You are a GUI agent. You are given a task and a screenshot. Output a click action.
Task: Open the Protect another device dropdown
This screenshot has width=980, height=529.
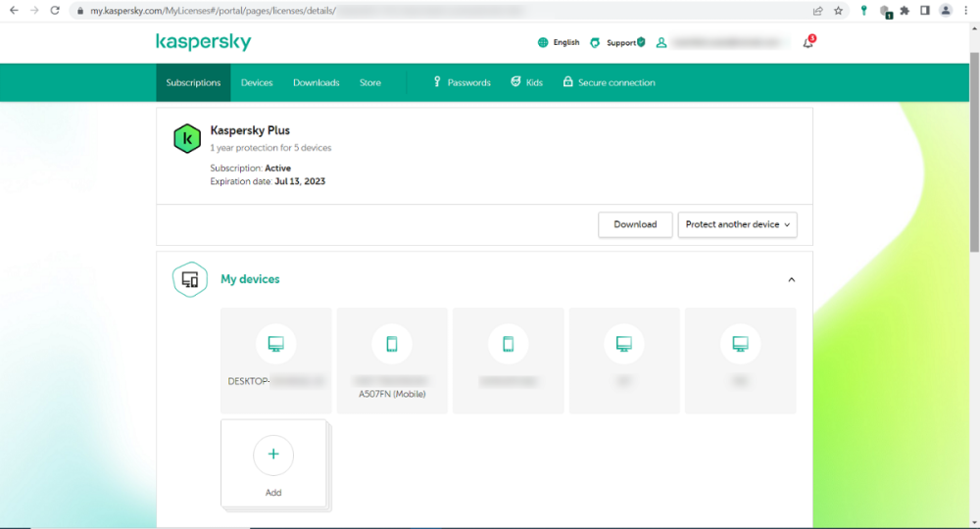click(738, 224)
